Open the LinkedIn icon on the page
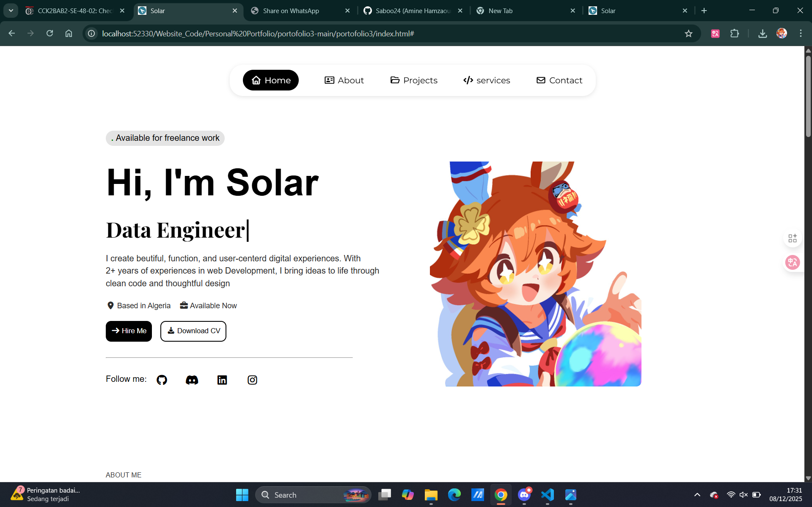 pyautogui.click(x=222, y=379)
